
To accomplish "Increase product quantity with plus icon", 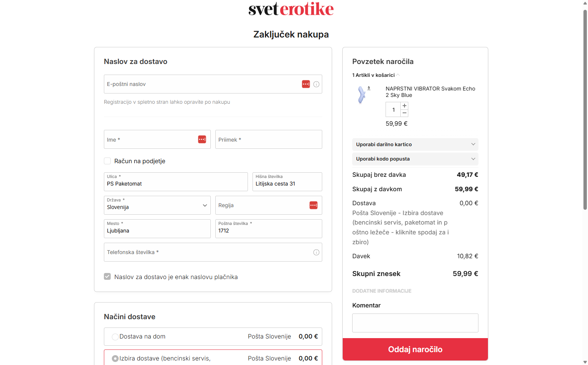I will pyautogui.click(x=405, y=106).
